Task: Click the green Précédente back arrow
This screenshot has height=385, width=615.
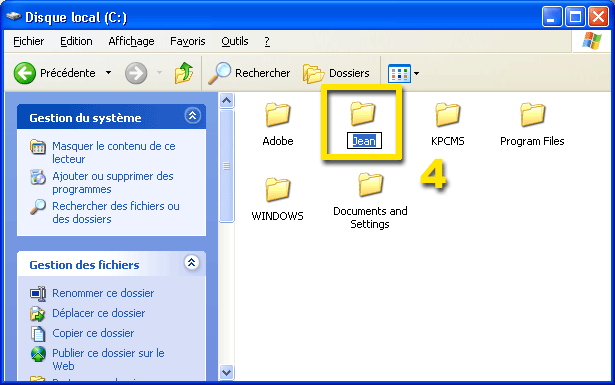Action: point(24,73)
